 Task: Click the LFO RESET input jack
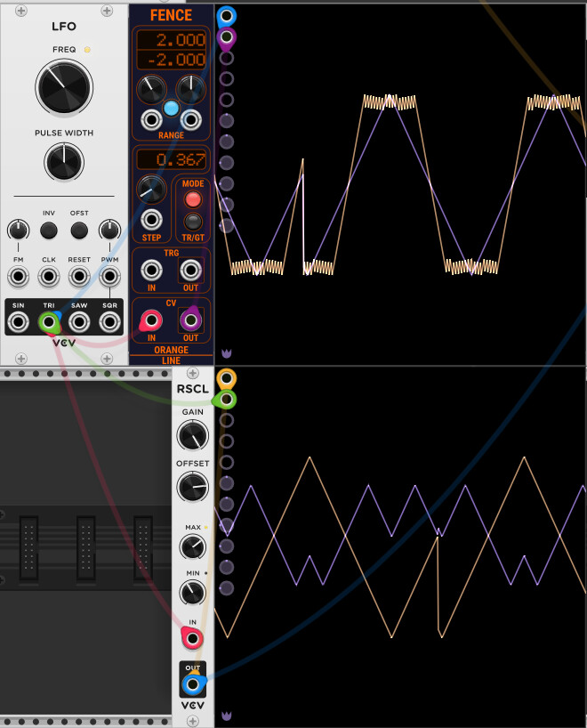[x=79, y=271]
